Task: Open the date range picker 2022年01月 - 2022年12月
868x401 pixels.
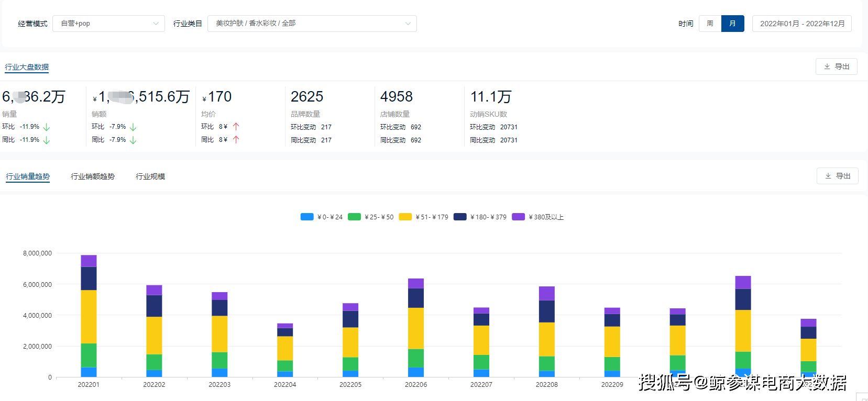Action: click(x=802, y=24)
